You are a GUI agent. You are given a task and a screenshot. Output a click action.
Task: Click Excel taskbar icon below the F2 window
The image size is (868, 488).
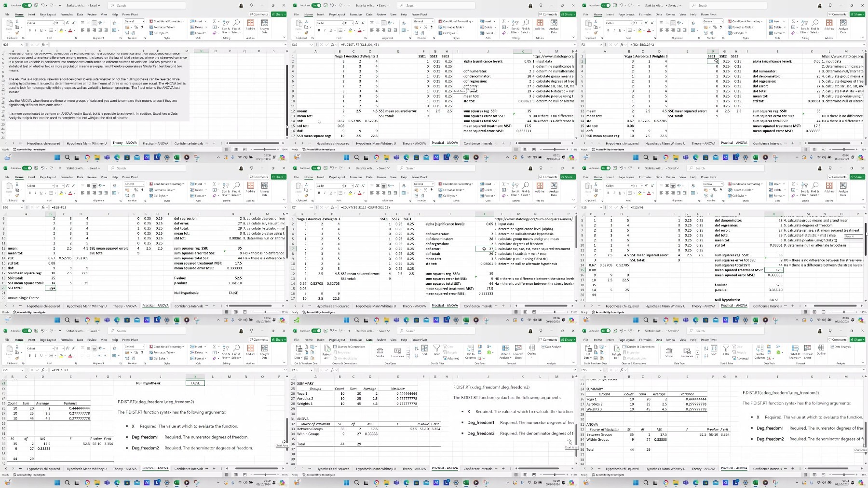pyautogui.click(x=756, y=157)
